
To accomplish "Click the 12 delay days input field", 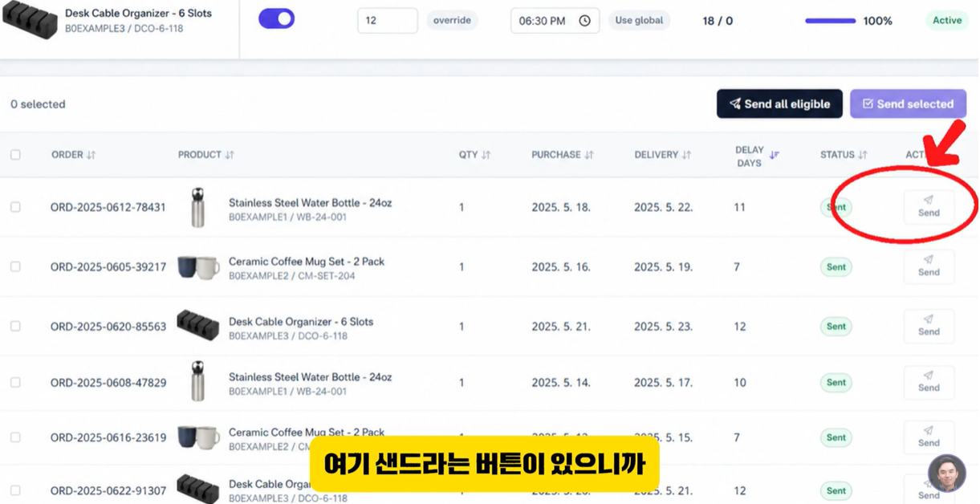I will [387, 20].
